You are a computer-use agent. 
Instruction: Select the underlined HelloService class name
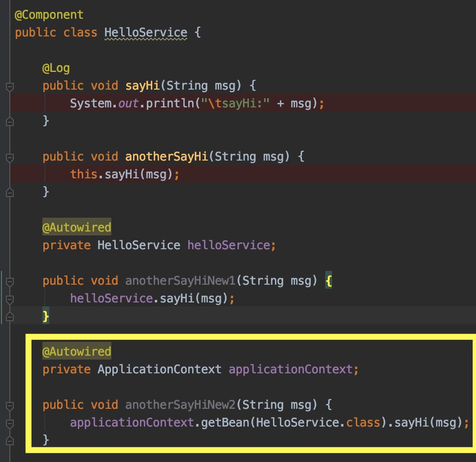tap(146, 33)
